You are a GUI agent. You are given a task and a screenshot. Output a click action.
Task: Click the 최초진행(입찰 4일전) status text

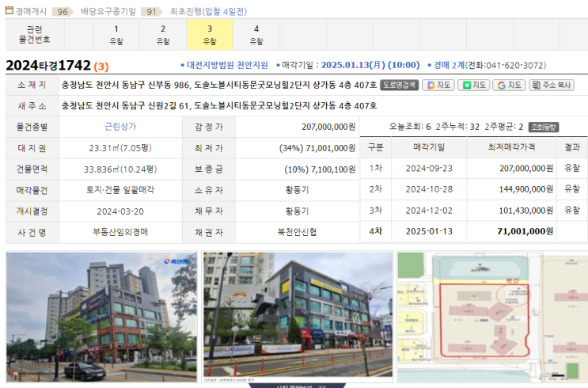pyautogui.click(x=208, y=12)
